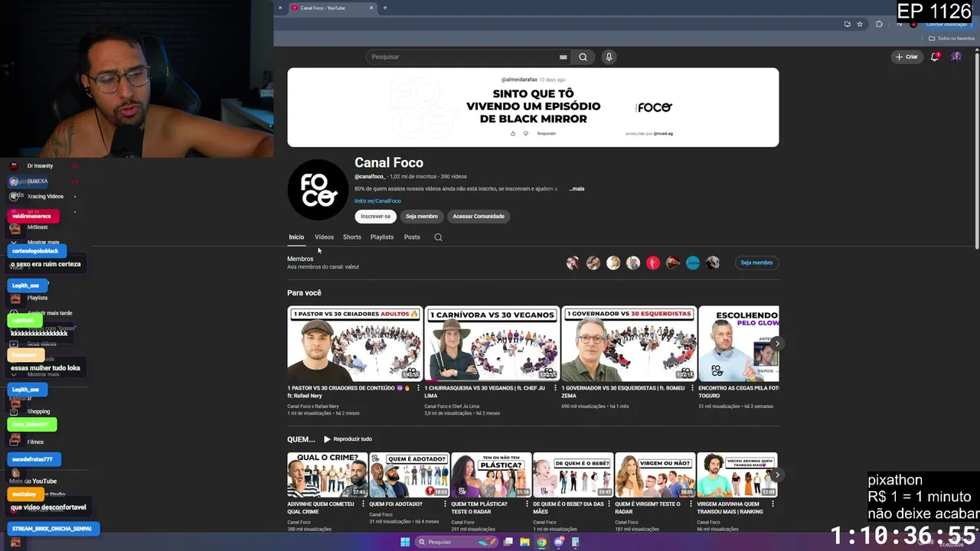
Task: Expand channel description with ...mais
Action: pos(576,188)
